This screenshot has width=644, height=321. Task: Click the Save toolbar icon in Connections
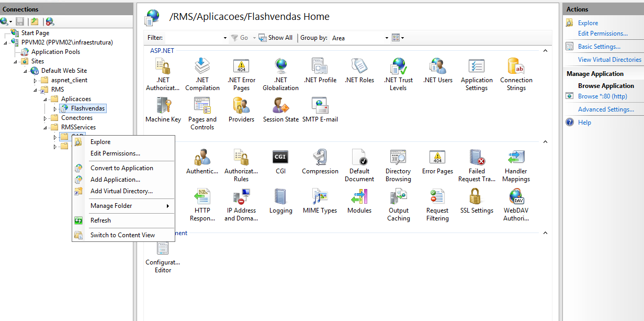pos(20,21)
